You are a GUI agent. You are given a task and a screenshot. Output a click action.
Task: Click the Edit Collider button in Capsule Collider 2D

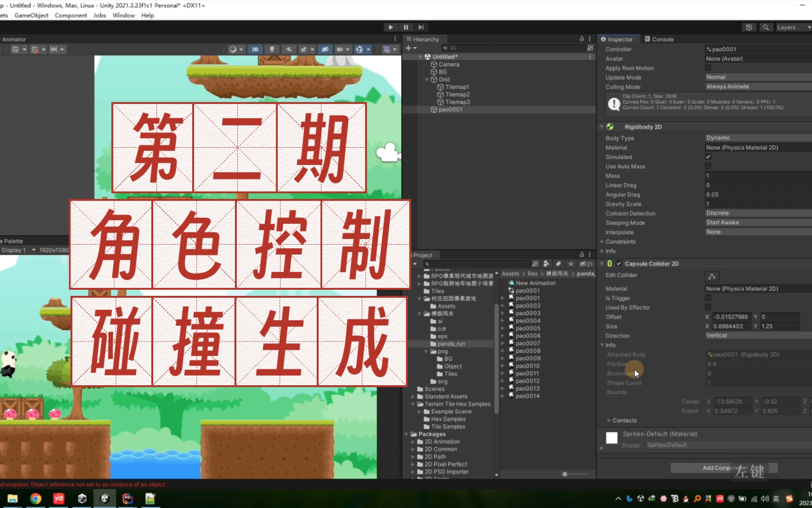[x=711, y=276]
